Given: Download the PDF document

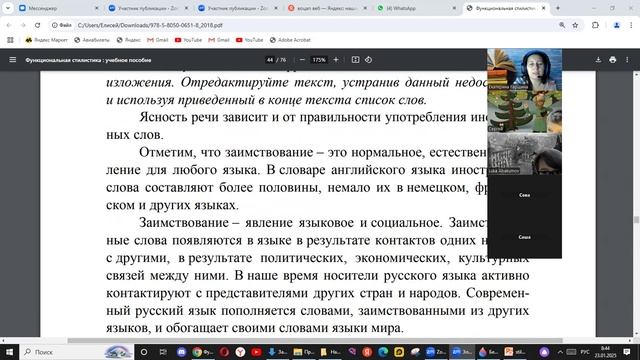Looking at the screenshot, I should [598, 60].
